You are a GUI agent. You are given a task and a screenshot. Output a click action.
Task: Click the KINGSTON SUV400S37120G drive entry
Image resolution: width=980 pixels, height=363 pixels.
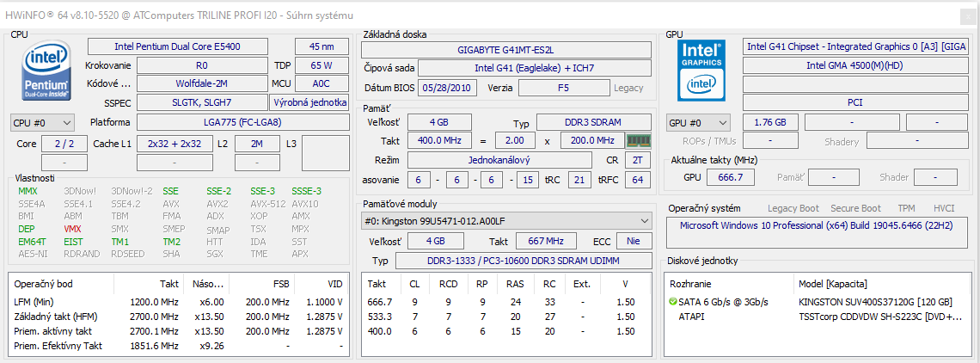tap(817, 302)
